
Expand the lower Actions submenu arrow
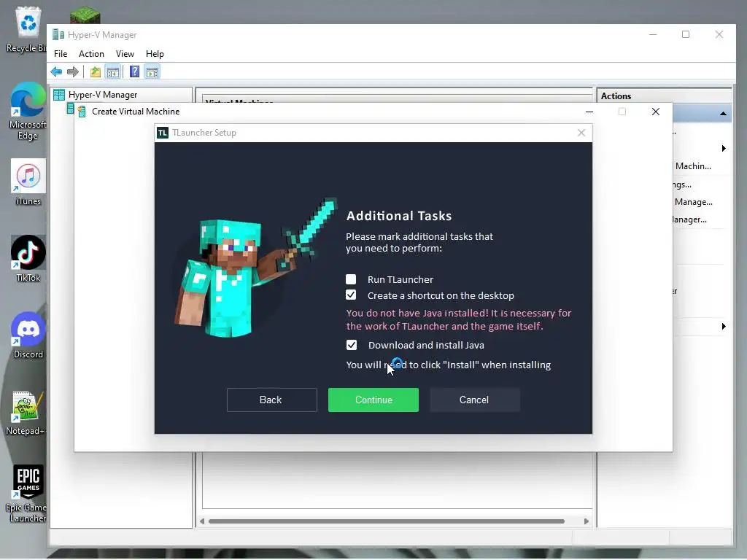(724, 327)
